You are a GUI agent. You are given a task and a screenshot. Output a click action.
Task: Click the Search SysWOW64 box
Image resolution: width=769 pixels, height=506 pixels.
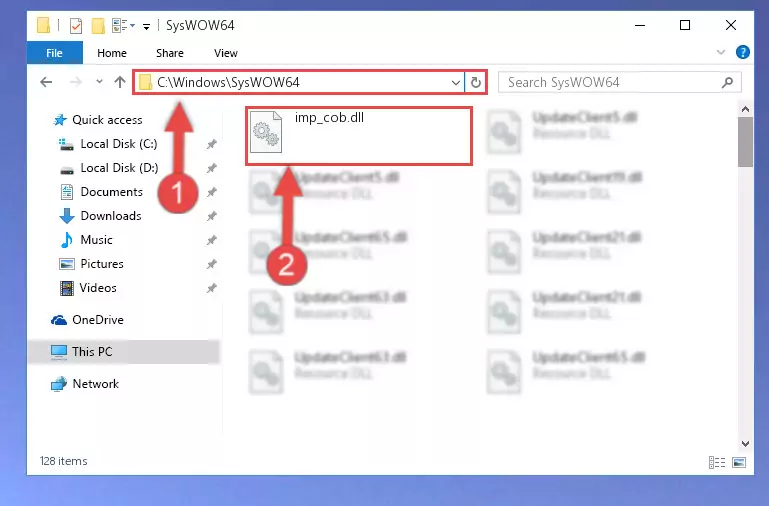tap(619, 82)
